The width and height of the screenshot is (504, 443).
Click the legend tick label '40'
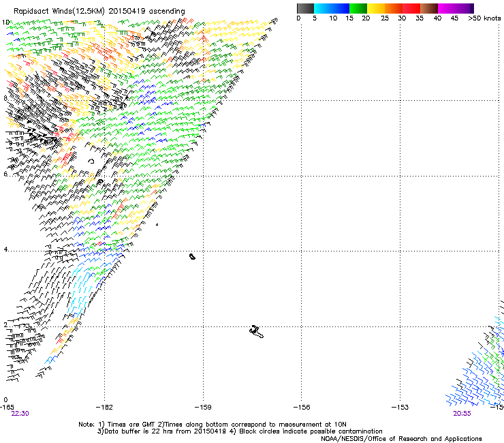pos(437,18)
